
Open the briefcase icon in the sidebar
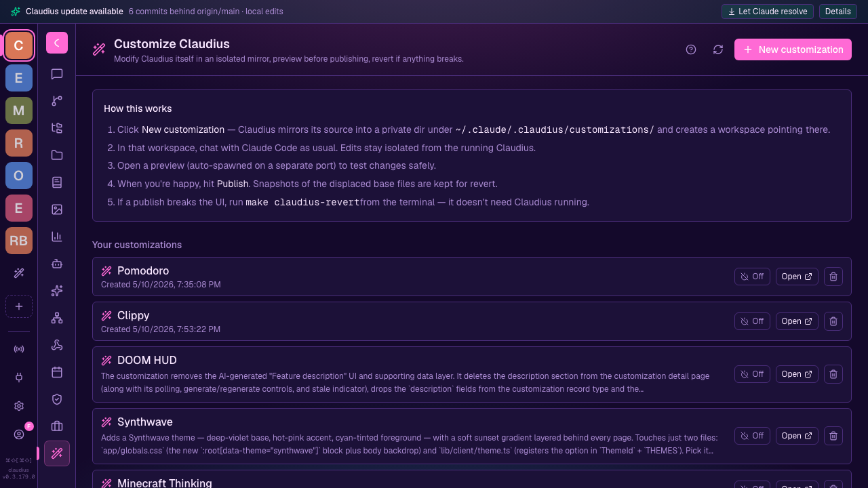click(x=57, y=426)
